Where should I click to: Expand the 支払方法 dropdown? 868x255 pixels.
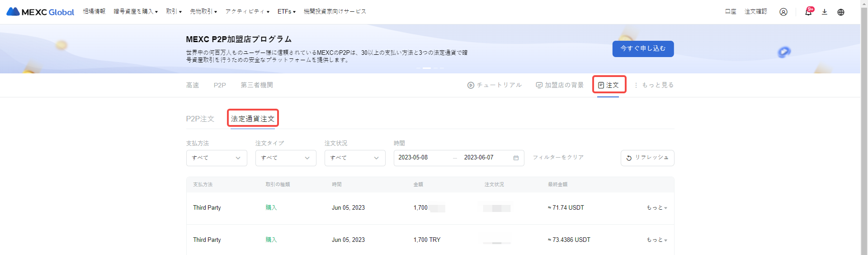pos(217,158)
